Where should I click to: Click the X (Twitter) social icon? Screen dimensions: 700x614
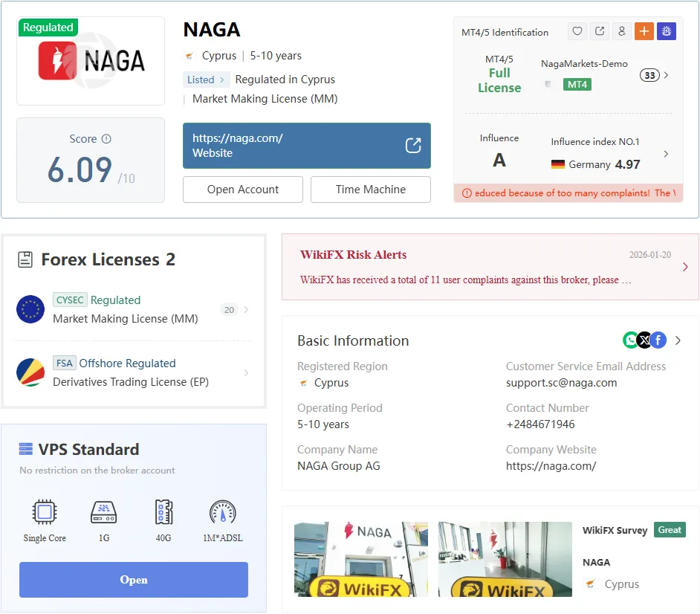click(x=644, y=340)
